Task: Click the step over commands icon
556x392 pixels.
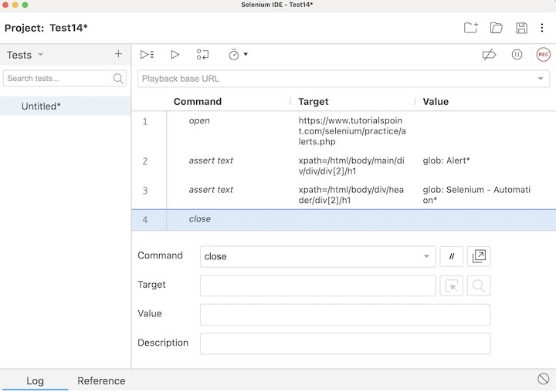Action: pyautogui.click(x=202, y=55)
